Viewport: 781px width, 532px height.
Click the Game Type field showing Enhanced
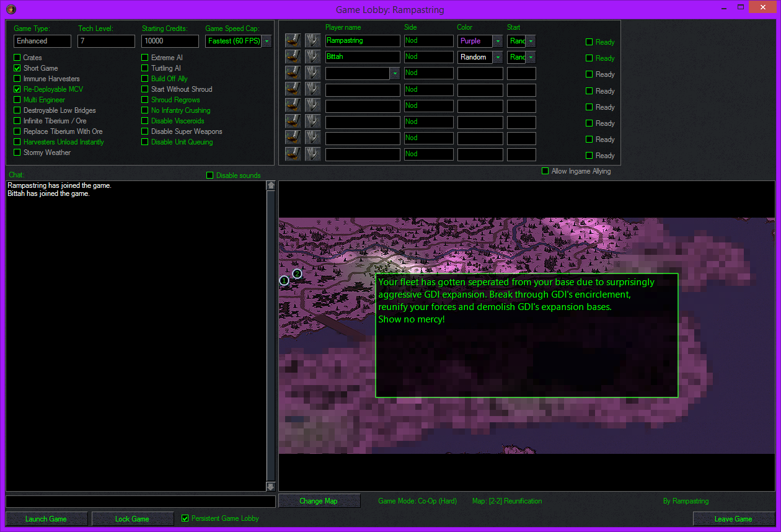click(x=42, y=41)
